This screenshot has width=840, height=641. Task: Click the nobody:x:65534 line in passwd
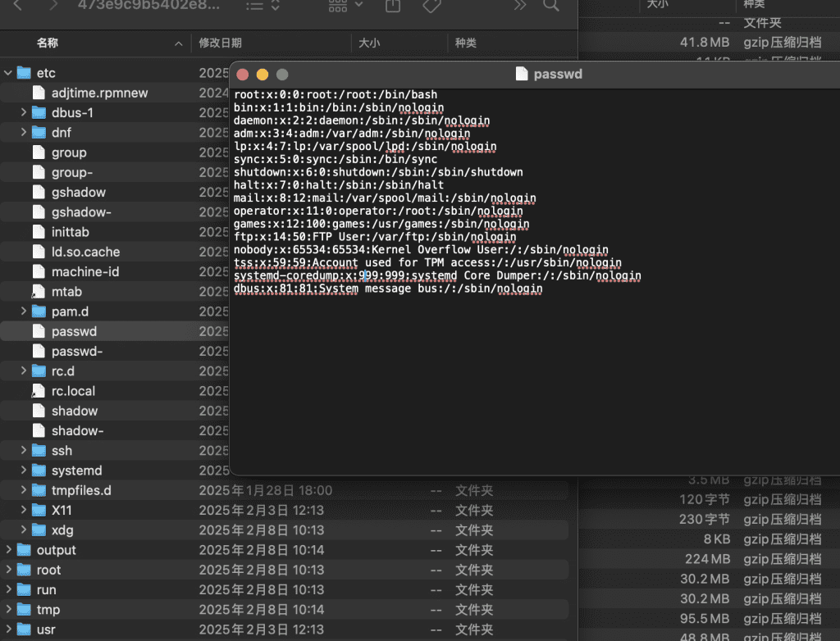[x=421, y=249]
